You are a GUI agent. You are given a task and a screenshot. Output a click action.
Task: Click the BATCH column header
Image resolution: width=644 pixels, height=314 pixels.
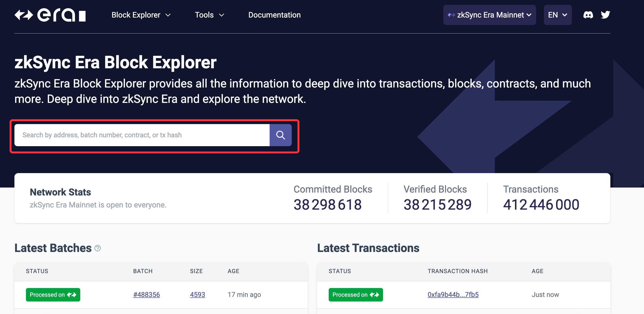143,271
